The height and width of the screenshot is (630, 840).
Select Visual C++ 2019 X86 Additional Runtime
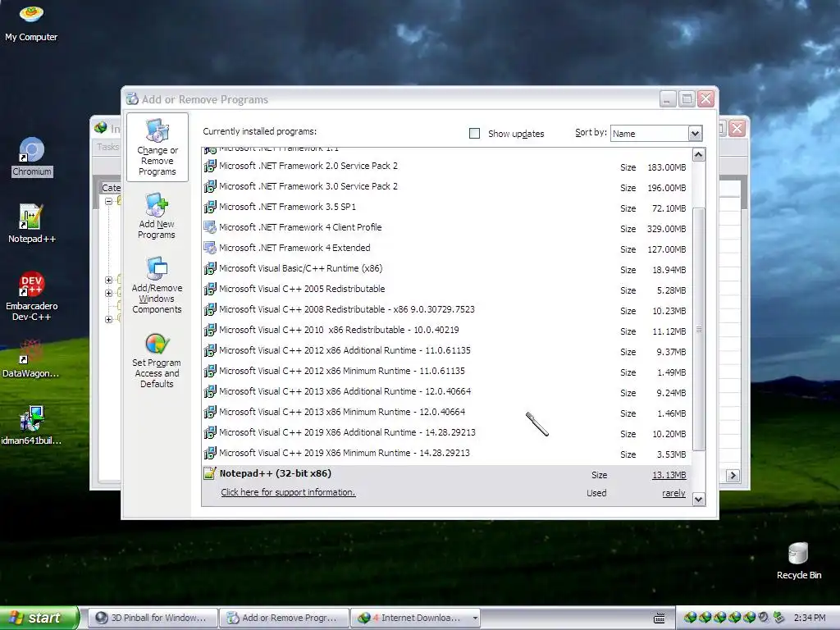coord(447,433)
